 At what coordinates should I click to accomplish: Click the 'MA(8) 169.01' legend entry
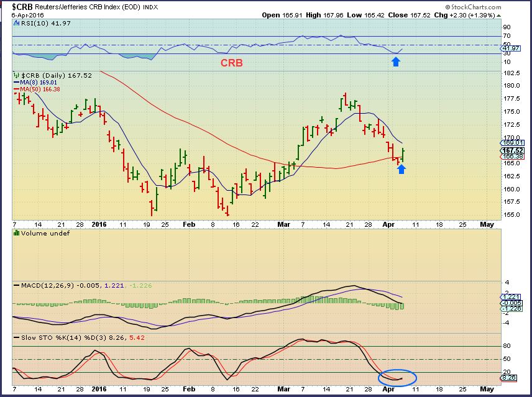35,83
